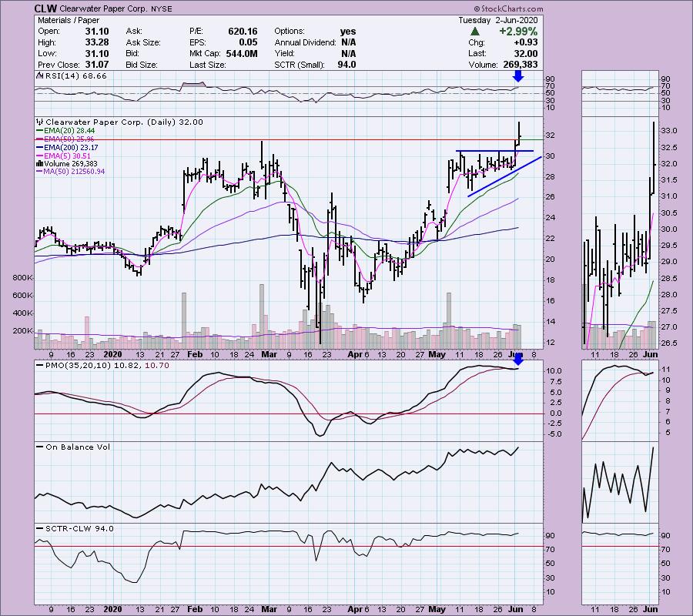693x616 pixels.
Task: Click the High value 33.28
Action: pyautogui.click(x=97, y=42)
